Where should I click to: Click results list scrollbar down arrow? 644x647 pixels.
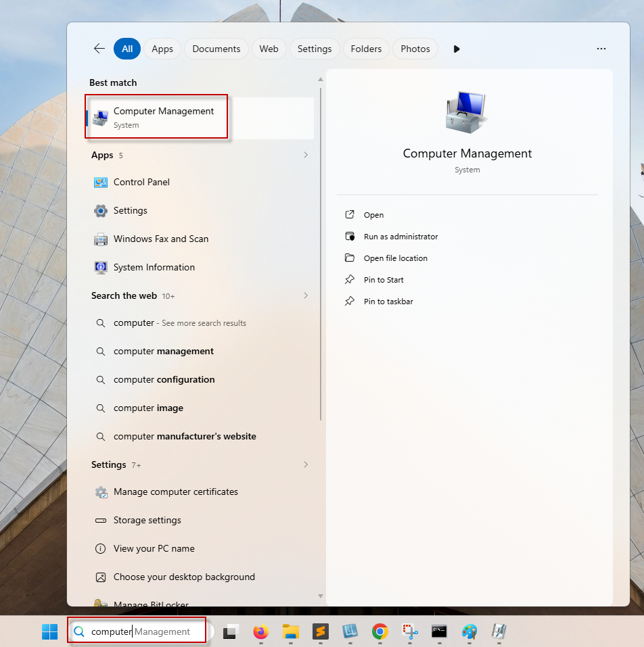click(x=321, y=596)
